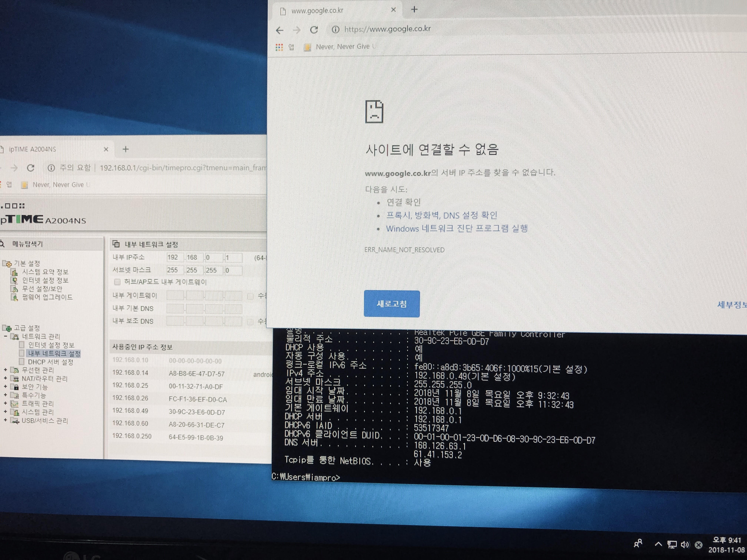Expand the 시스템 관리 tree node
This screenshot has height=560, width=747.
(5, 412)
